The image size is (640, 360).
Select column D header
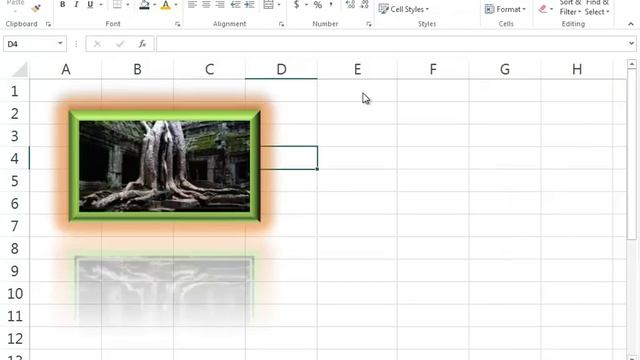[x=281, y=69]
